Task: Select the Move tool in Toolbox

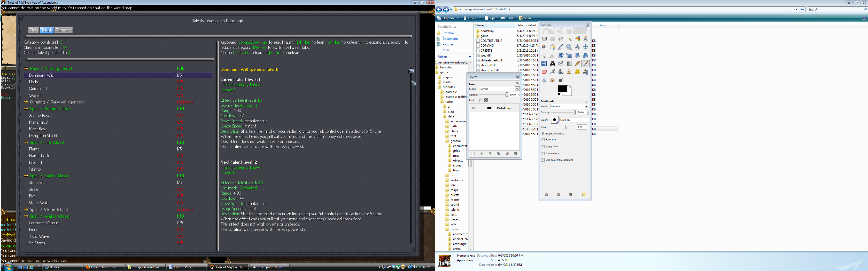Action: click(586, 47)
